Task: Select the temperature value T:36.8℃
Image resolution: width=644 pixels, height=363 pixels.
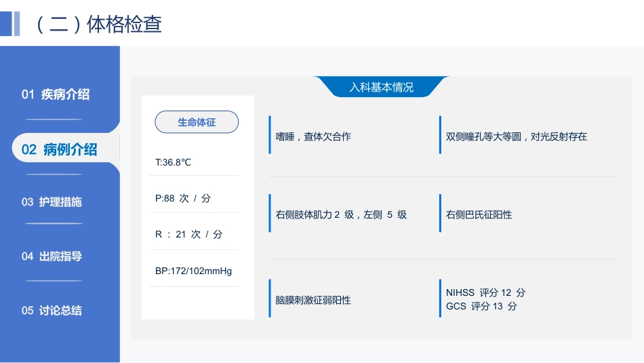Action: pos(173,162)
